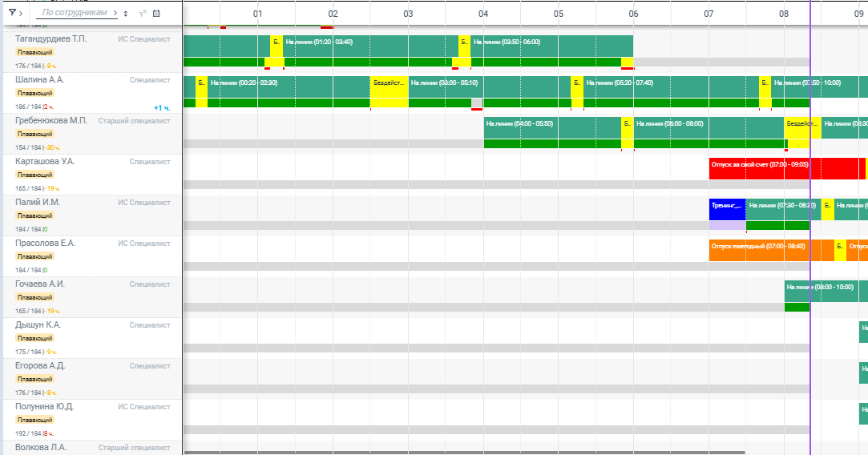Click the 08 hour marker in timeline header
This screenshot has height=455, width=868.
[784, 14]
